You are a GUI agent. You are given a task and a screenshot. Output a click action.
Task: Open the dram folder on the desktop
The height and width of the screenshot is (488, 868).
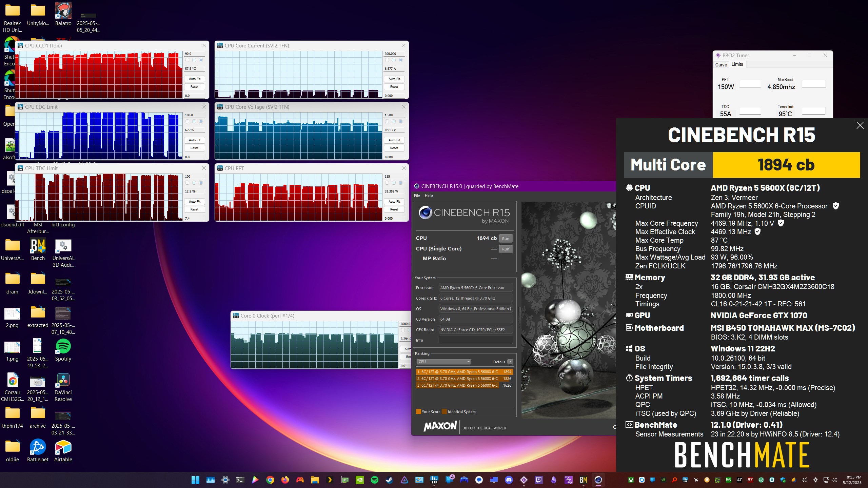click(x=12, y=283)
